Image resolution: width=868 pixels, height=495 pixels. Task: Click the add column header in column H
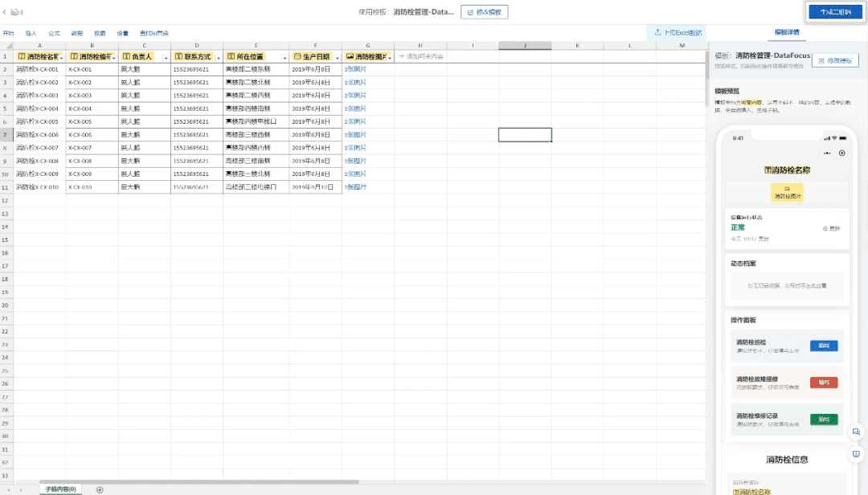pyautogui.click(x=421, y=57)
